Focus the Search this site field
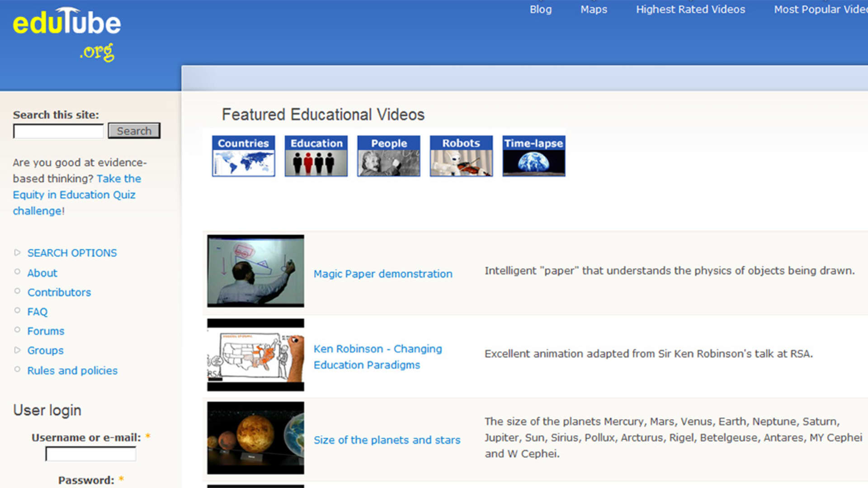868x488 pixels. (58, 131)
